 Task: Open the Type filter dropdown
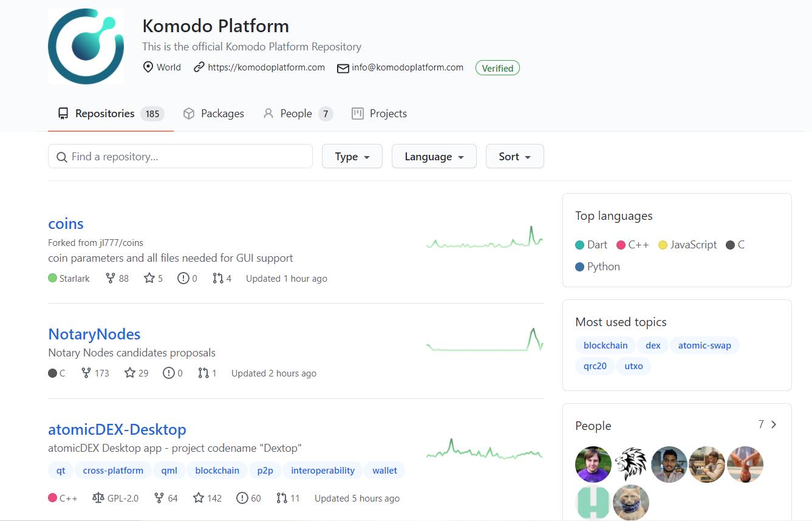352,157
